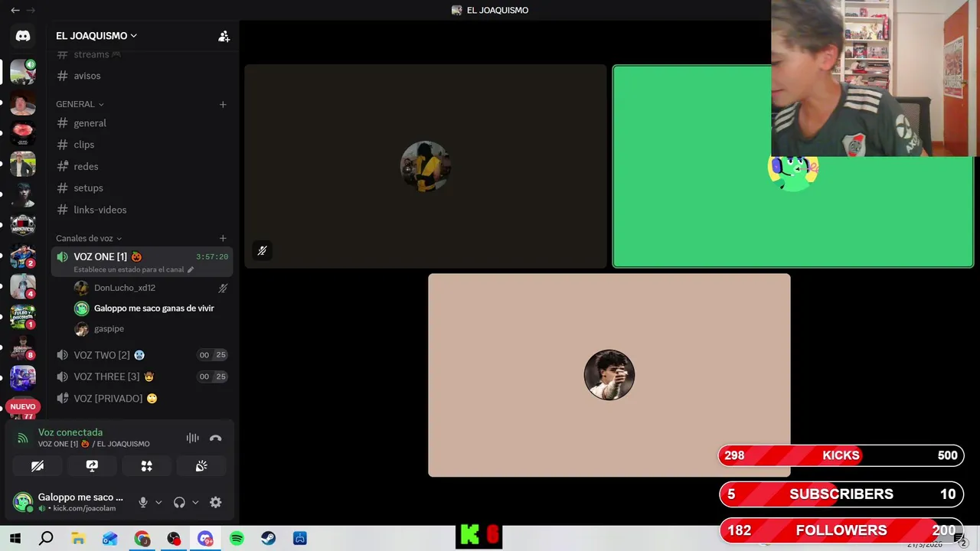Open the server icon with badge 8
This screenshot has height=551, width=980.
pyautogui.click(x=23, y=347)
